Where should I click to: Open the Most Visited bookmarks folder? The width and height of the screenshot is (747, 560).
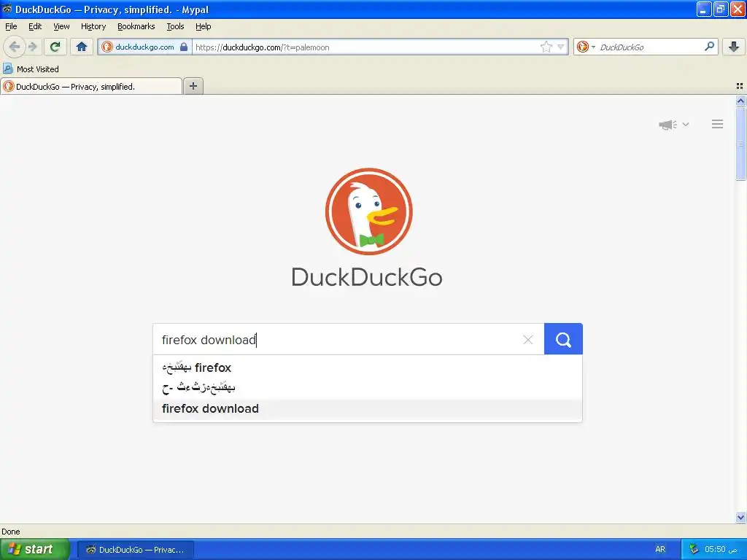[31, 69]
